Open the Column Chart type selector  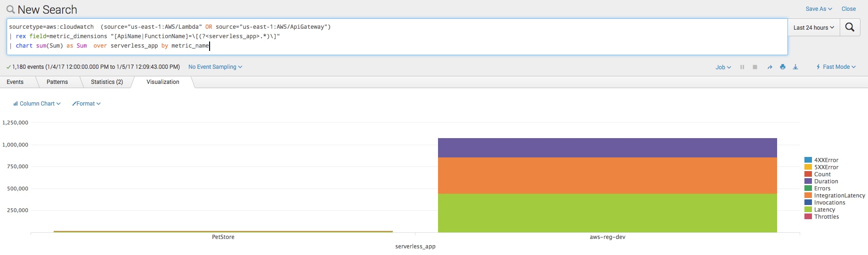[37, 104]
